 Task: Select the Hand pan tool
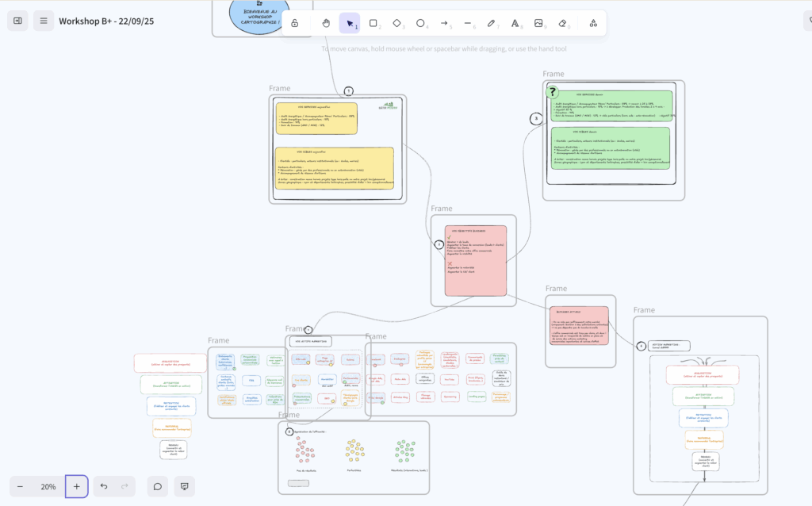pos(326,24)
